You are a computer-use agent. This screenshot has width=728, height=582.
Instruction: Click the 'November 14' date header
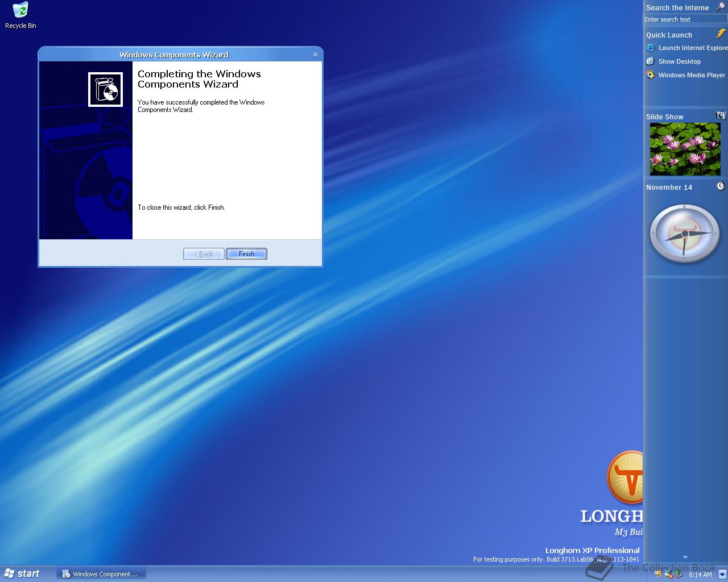pyautogui.click(x=669, y=188)
